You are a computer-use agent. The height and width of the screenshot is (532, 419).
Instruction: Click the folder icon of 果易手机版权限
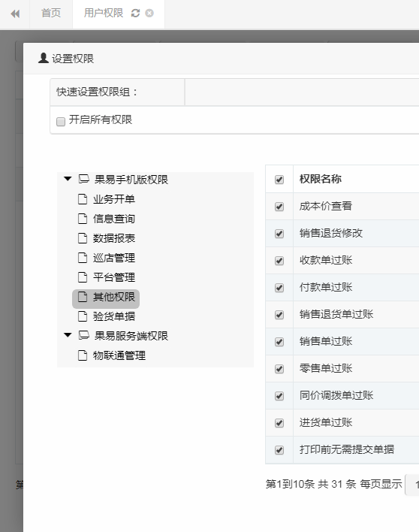[84, 179]
